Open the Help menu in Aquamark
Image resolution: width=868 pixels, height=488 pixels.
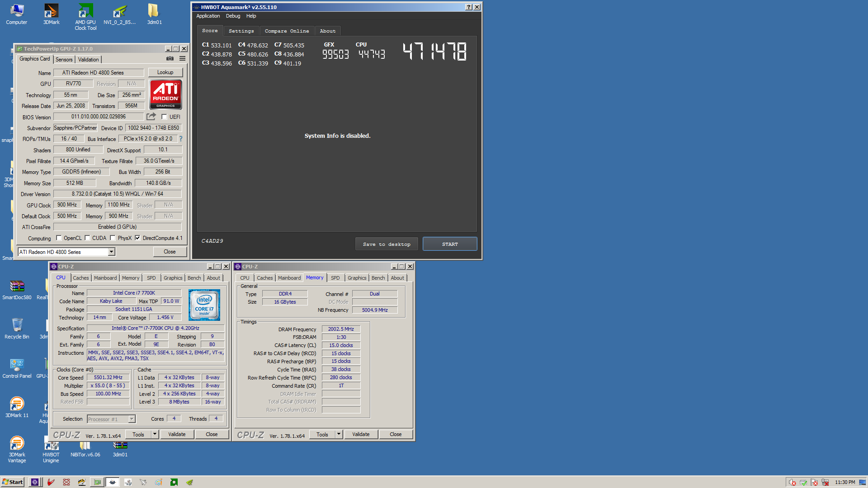251,16
